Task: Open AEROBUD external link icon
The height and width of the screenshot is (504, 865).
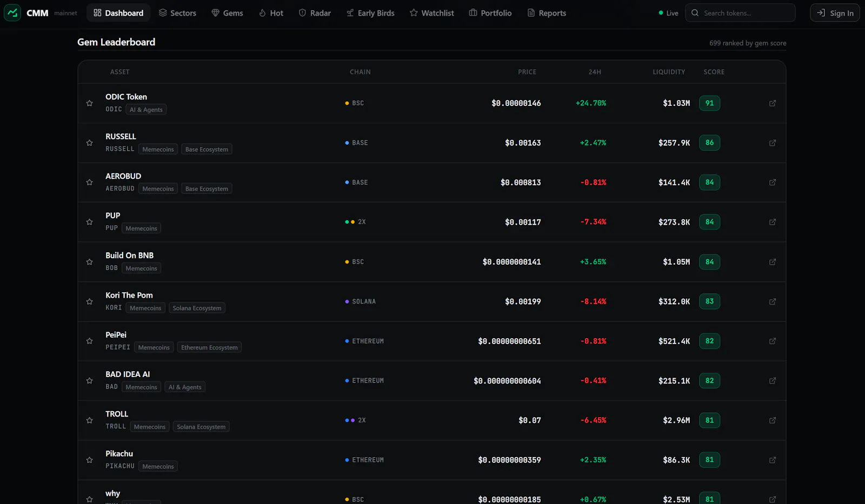Action: point(773,182)
